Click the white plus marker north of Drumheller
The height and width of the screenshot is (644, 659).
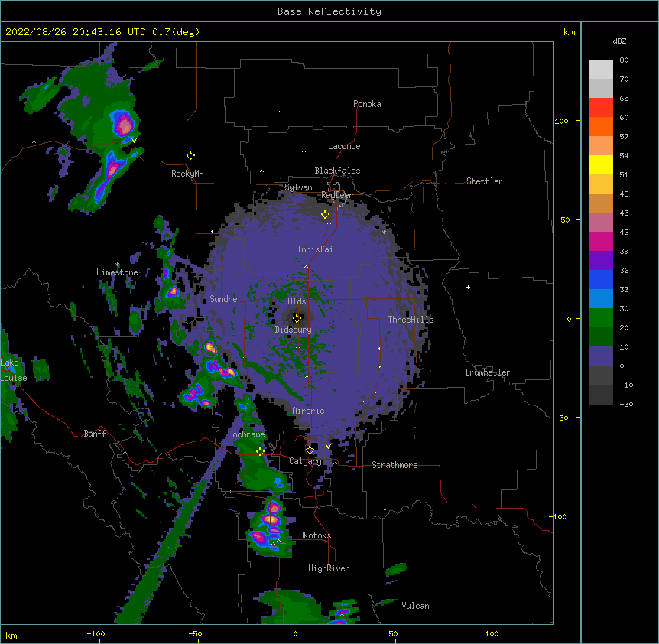pyautogui.click(x=468, y=287)
